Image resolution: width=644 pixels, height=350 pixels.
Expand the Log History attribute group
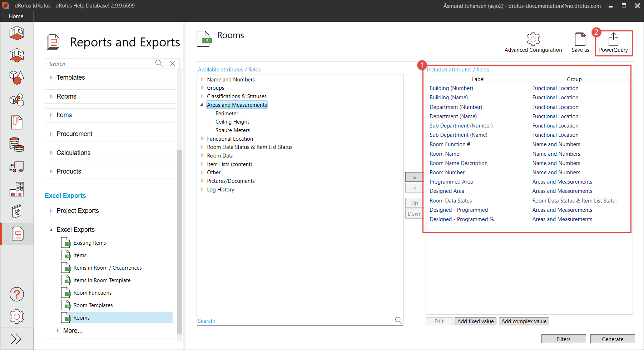click(x=202, y=189)
